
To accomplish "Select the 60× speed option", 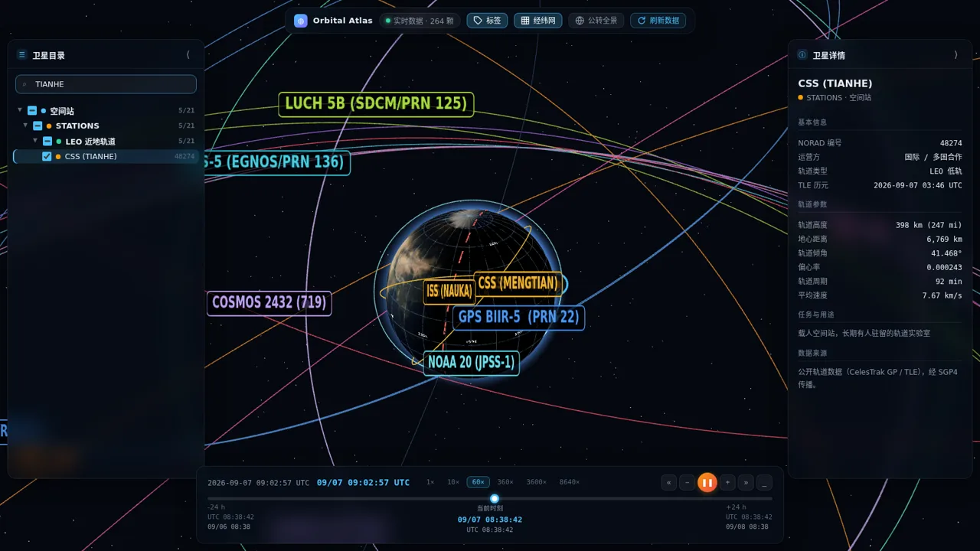I will tap(479, 482).
